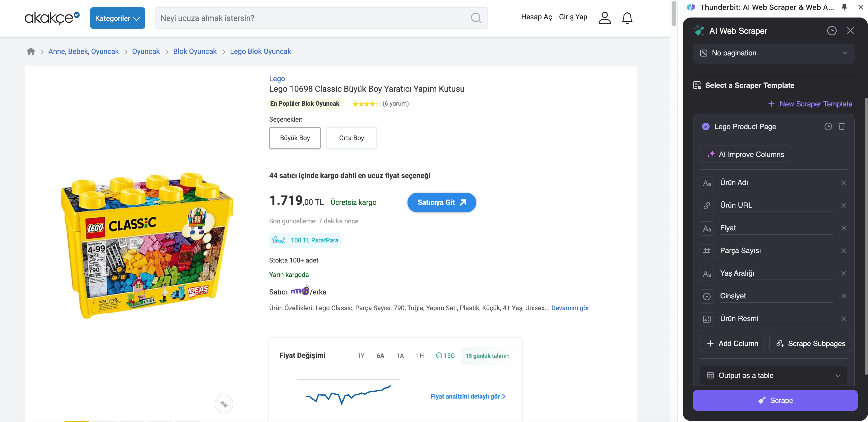Open the No pagination dropdown

773,53
